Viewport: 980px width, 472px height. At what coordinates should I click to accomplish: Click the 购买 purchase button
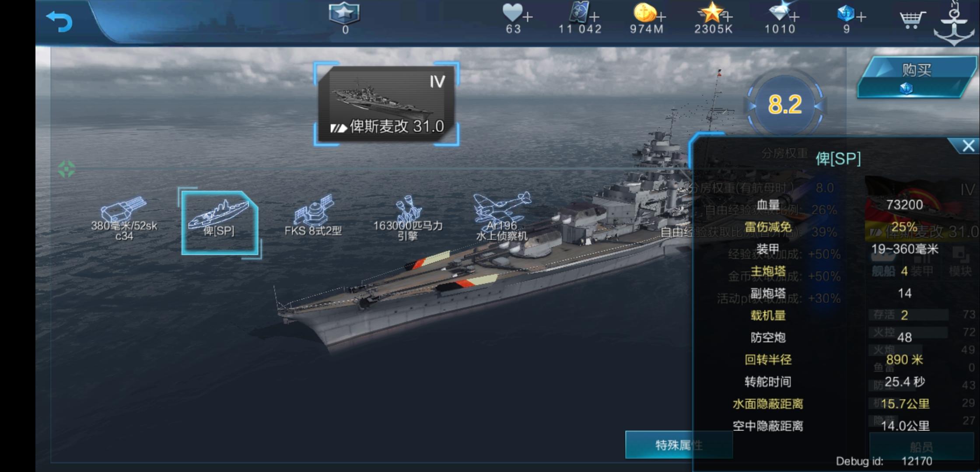[917, 77]
